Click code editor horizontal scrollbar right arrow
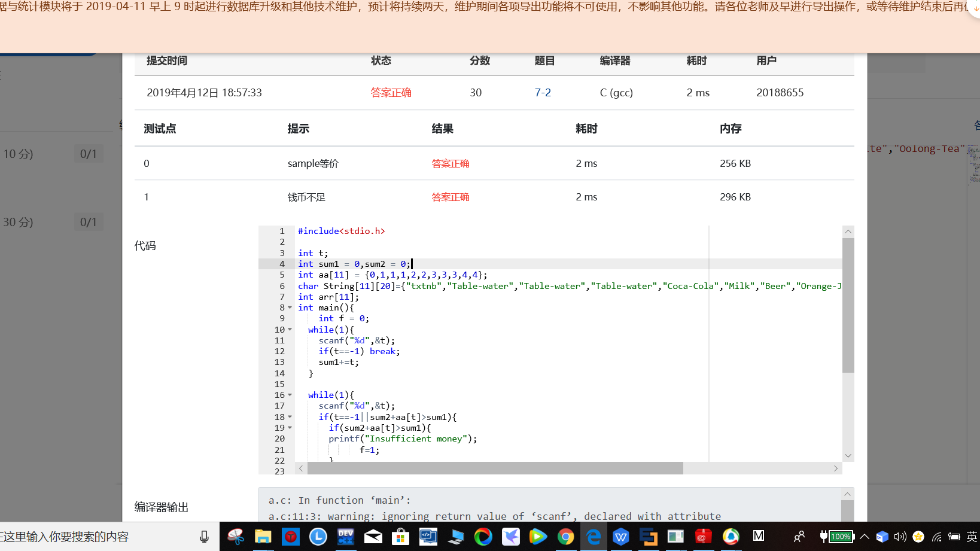This screenshot has height=551, width=980. click(836, 468)
